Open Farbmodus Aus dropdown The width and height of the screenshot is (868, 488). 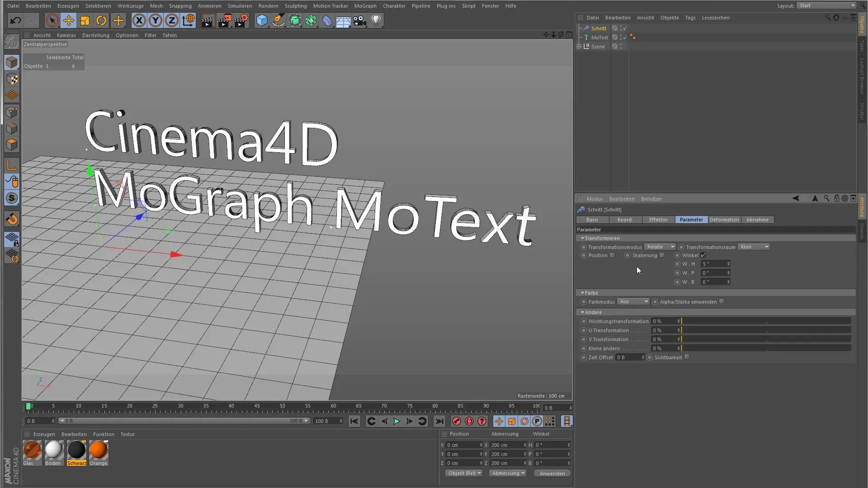coord(633,301)
